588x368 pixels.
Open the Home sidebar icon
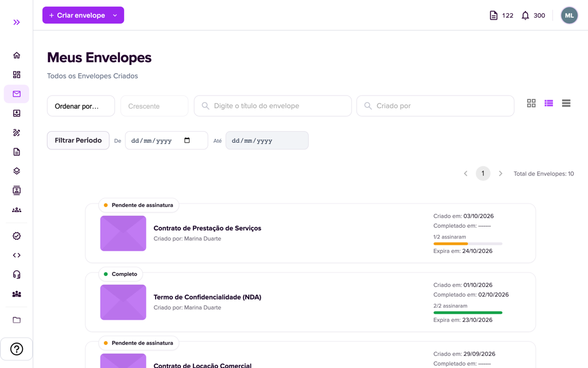pyautogui.click(x=17, y=55)
